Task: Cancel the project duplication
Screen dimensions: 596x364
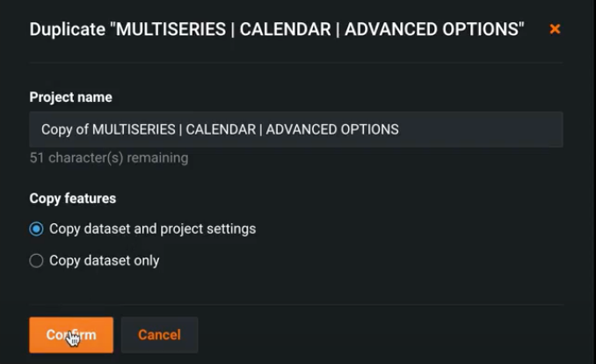Action: [x=159, y=335]
